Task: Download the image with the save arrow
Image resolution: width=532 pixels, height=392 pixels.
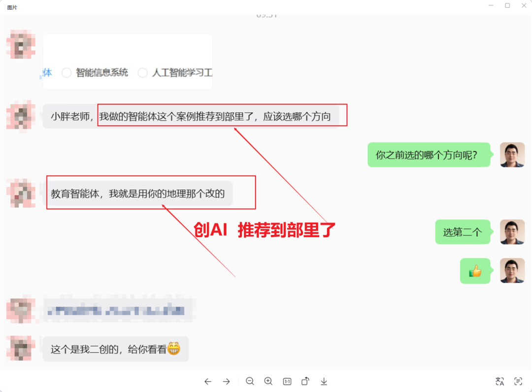Action: coord(324,382)
